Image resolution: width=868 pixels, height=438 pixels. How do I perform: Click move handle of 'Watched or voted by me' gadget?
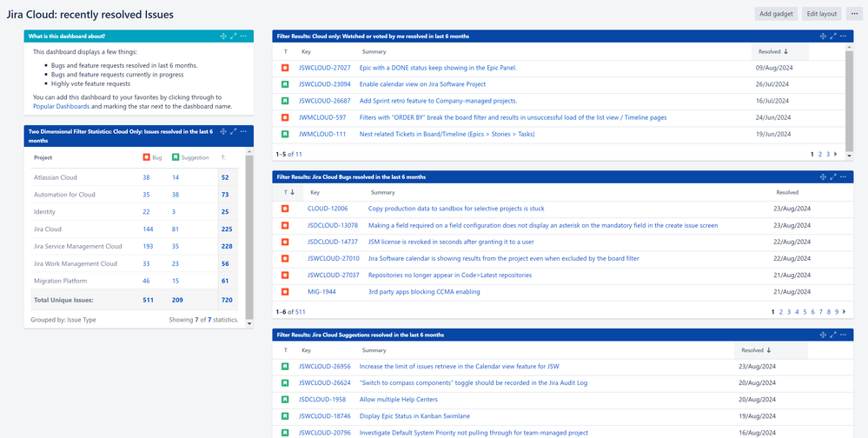coord(823,36)
